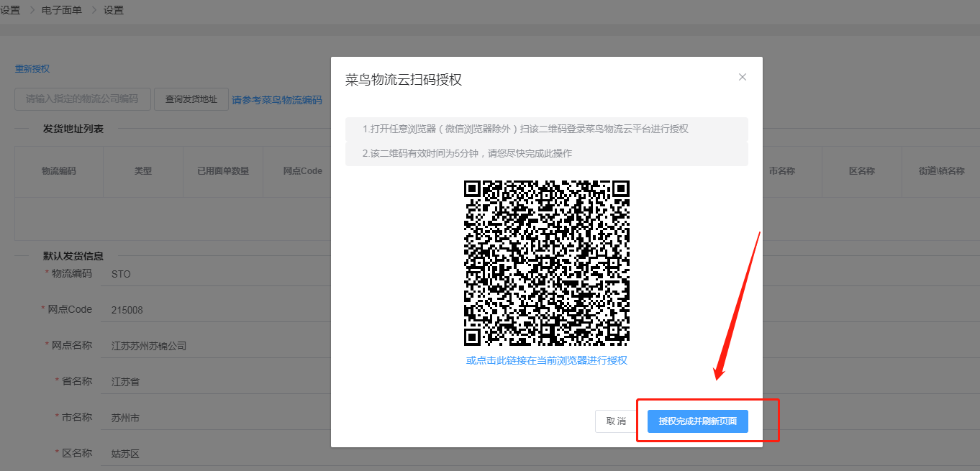
Task: Open 请参考菜鸟物流编码 link
Action: point(277,101)
